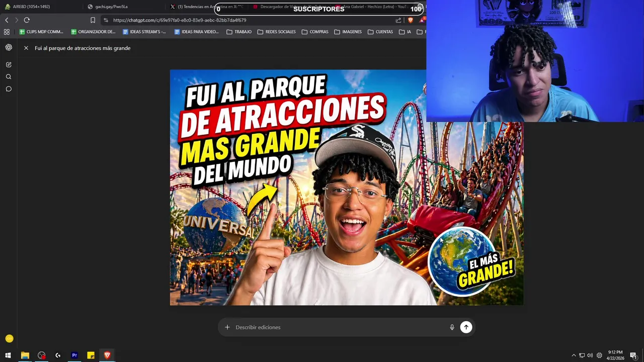This screenshot has width=644, height=362.
Task: Click the site settings icon beside URL
Action: click(x=106, y=20)
